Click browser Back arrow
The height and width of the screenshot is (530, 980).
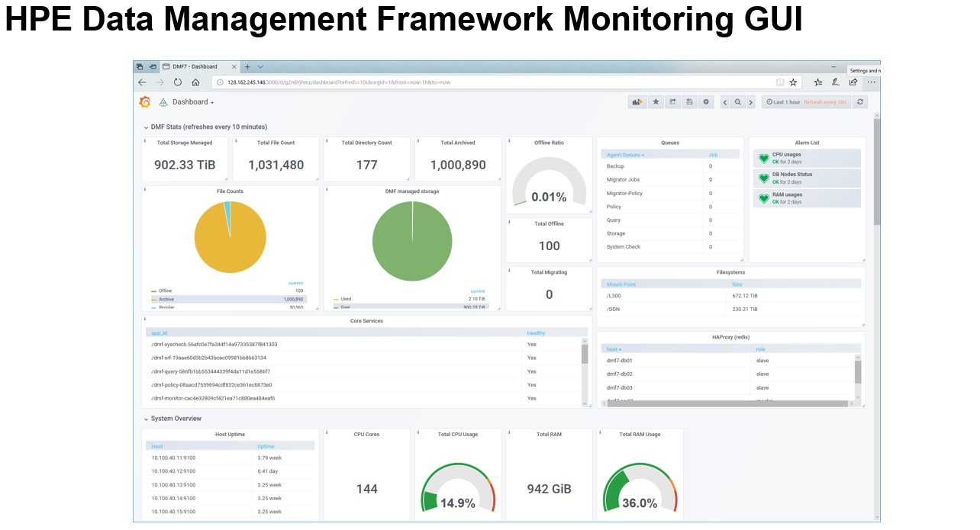click(142, 82)
